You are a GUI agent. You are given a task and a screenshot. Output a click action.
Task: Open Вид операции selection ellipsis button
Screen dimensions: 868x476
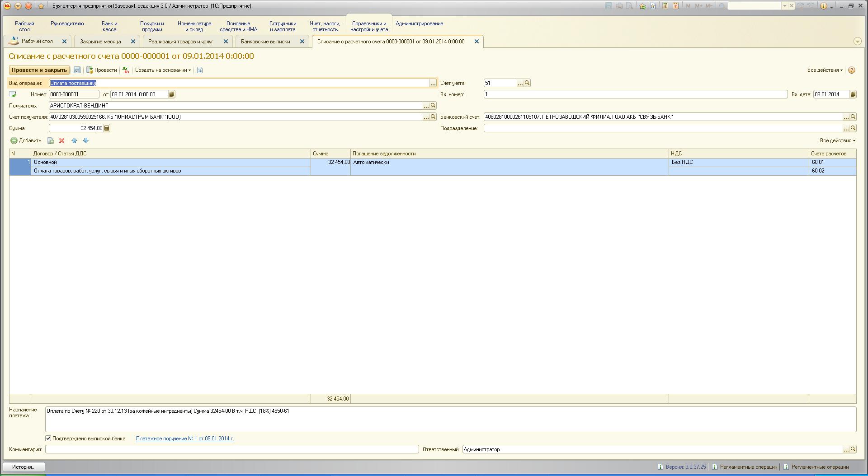click(433, 83)
